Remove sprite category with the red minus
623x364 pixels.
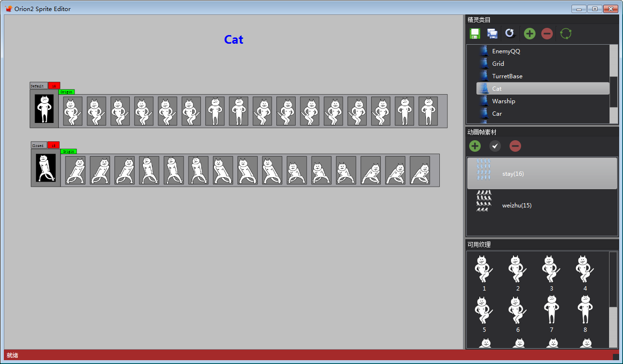(547, 34)
